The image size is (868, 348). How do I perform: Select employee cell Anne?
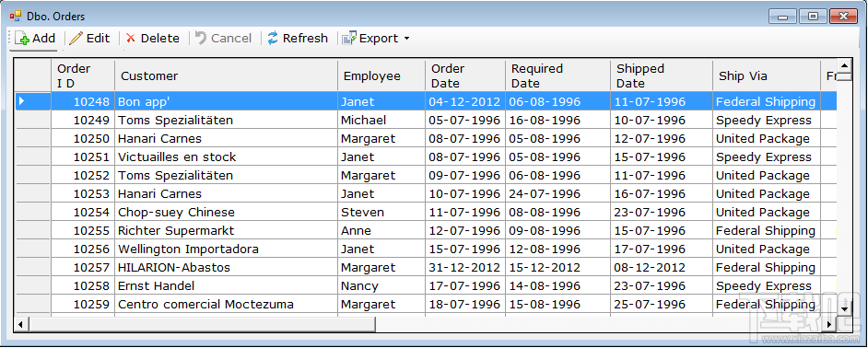point(381,231)
